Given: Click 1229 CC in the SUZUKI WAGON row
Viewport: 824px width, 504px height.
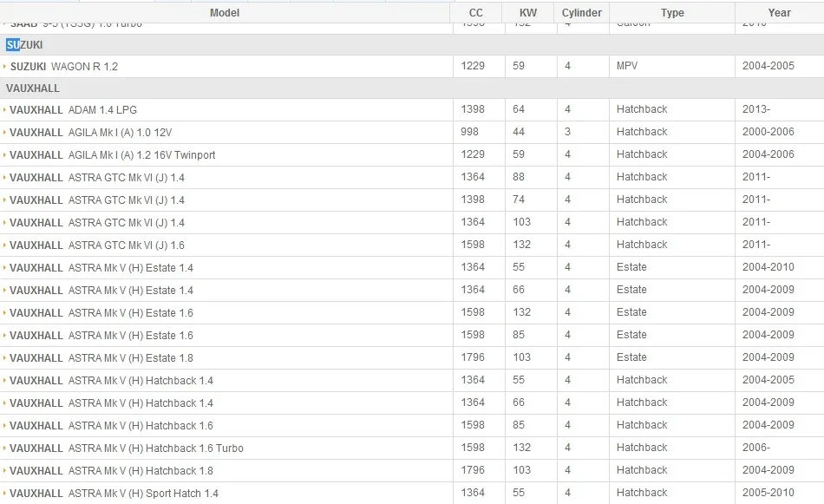Looking at the screenshot, I should click(473, 66).
